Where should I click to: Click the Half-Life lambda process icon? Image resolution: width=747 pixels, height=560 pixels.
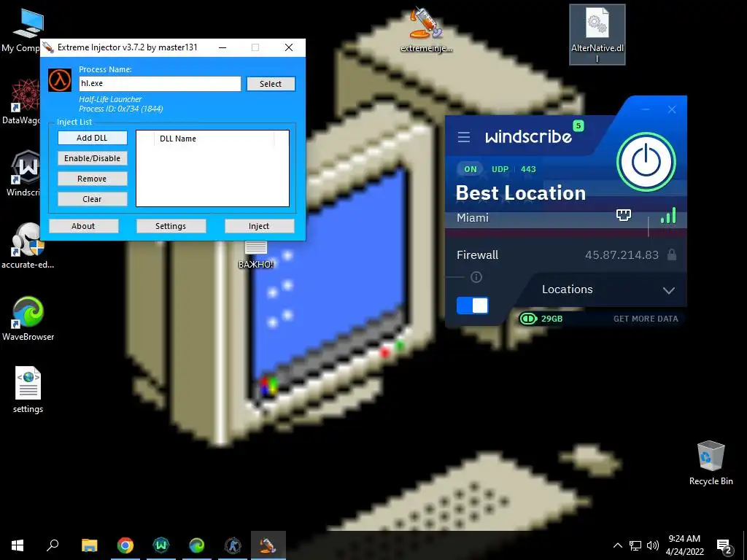60,80
